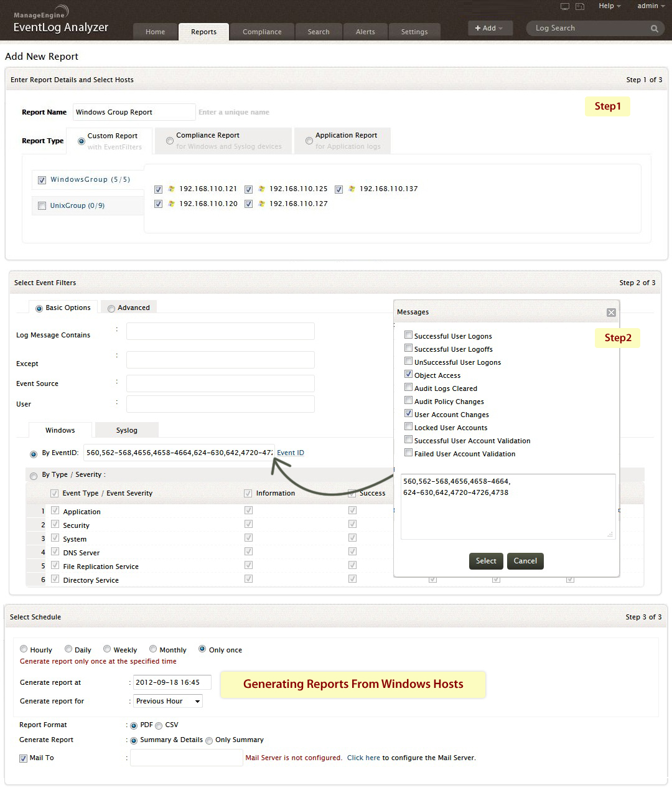
Task: Click the 'Click here' mail server link
Action: coord(363,758)
